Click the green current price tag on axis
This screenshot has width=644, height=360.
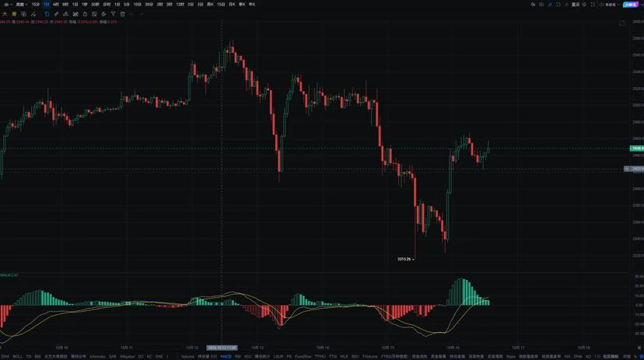click(636, 149)
